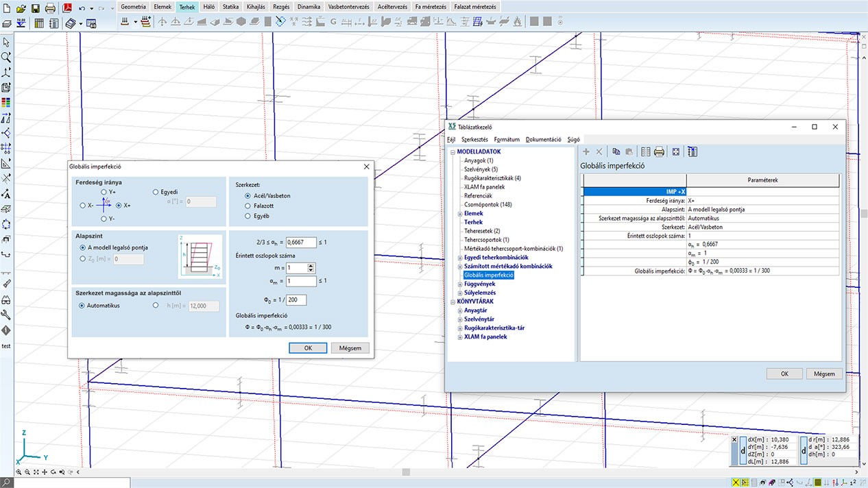Viewport: 868px width, 488px height.
Task: Expand the Szelvénytár library node
Action: [459, 319]
